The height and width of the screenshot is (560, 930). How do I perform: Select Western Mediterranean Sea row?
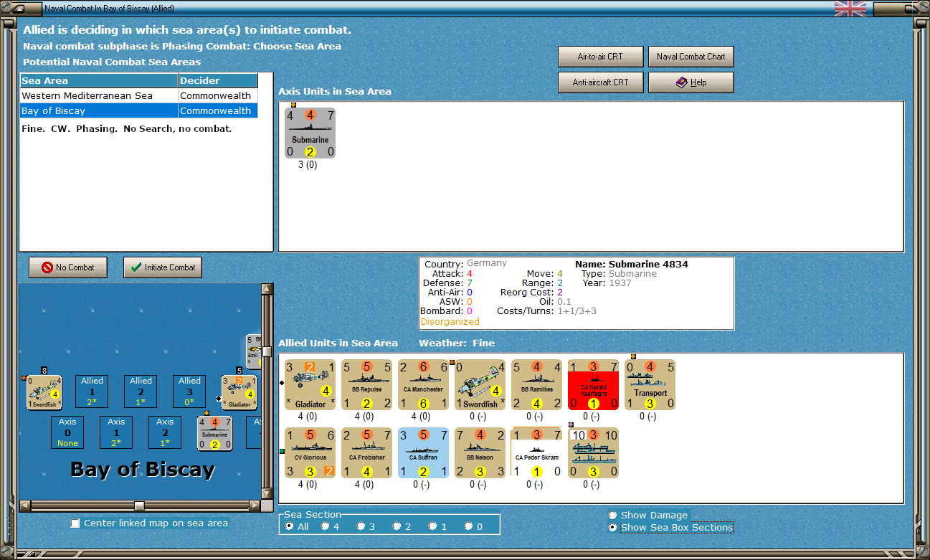[138, 95]
